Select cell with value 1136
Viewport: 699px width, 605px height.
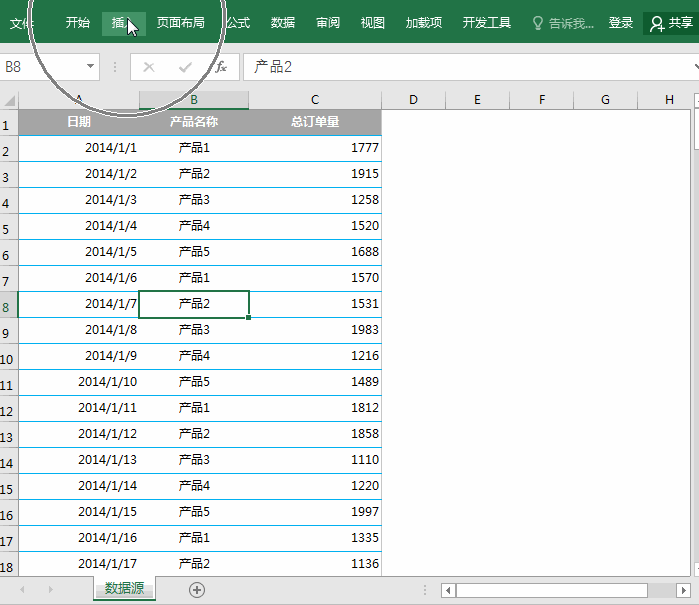pos(315,564)
